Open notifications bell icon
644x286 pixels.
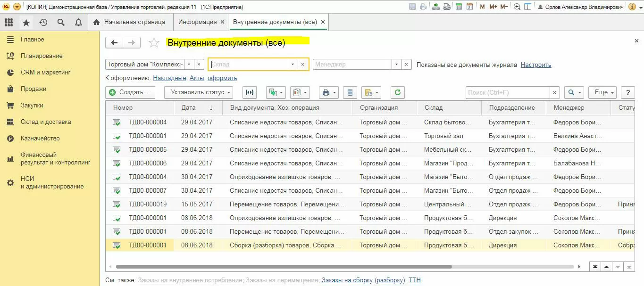tap(78, 22)
